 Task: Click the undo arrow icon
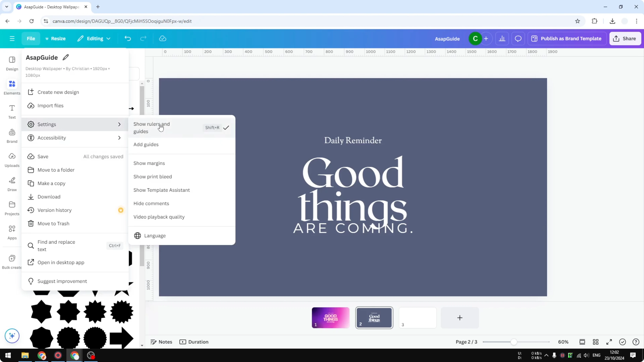(128, 38)
